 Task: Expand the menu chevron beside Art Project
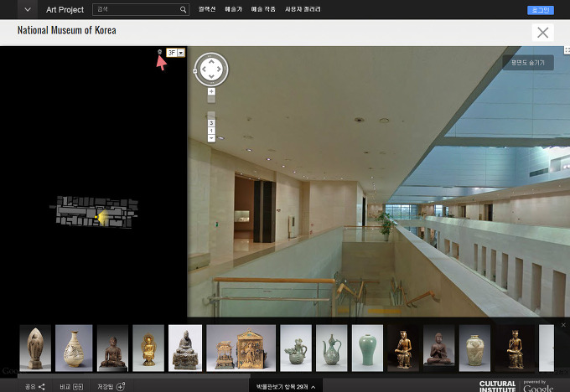click(28, 9)
